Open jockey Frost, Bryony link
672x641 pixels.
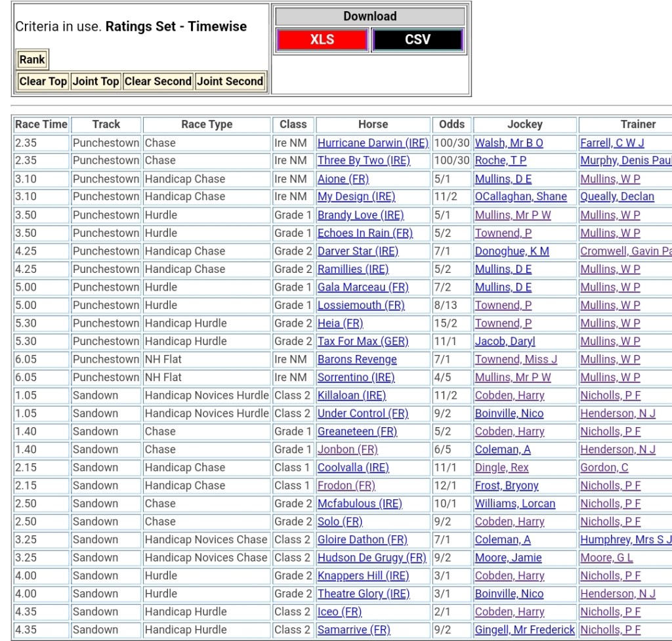506,486
